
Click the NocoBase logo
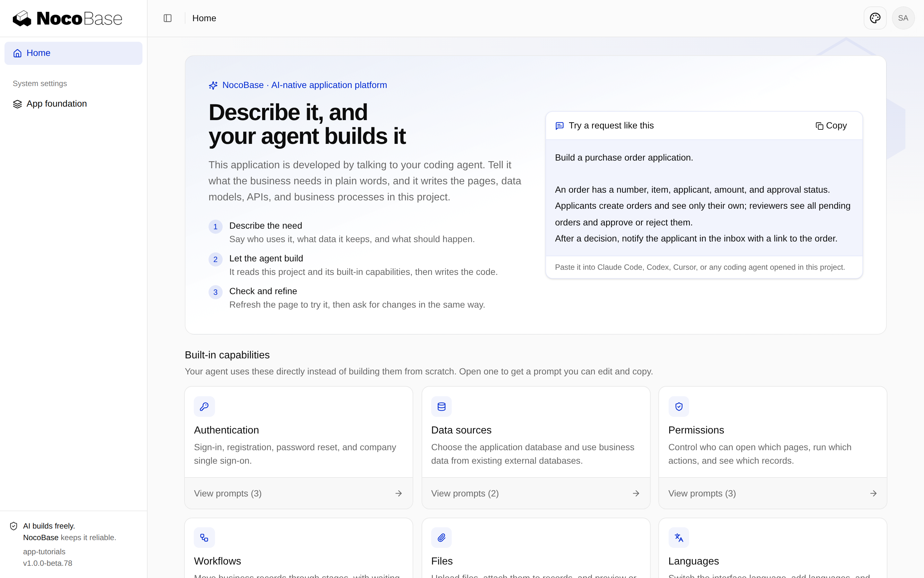point(68,18)
